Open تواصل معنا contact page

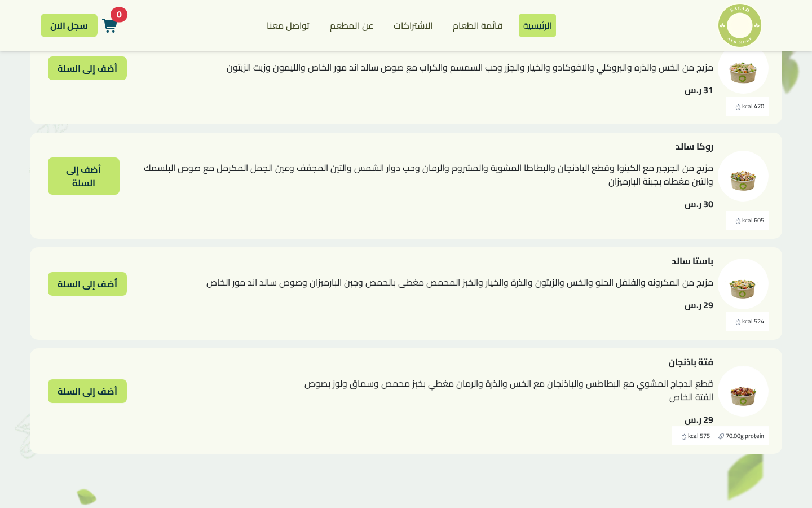point(288,25)
